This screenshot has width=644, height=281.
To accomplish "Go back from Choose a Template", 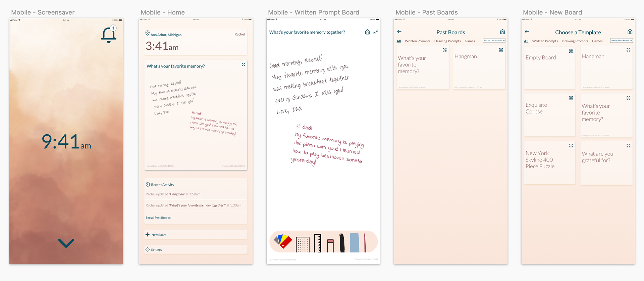I will 527,32.
